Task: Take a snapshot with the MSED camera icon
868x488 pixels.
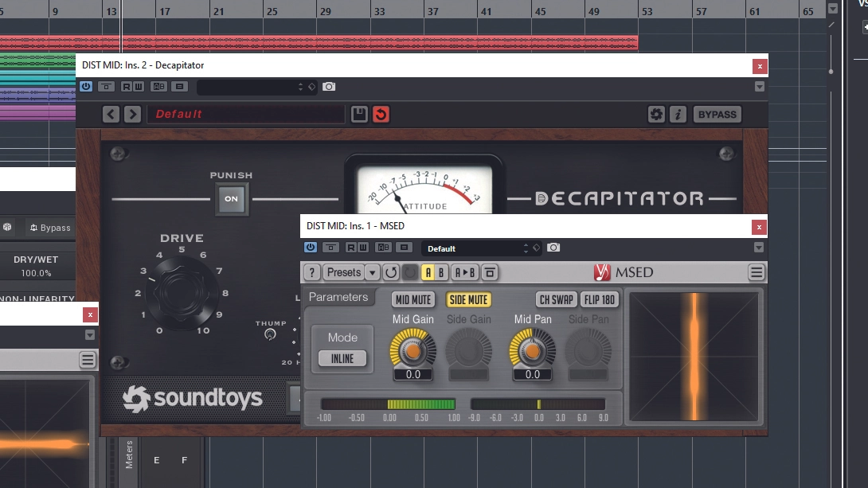Action: pos(553,248)
